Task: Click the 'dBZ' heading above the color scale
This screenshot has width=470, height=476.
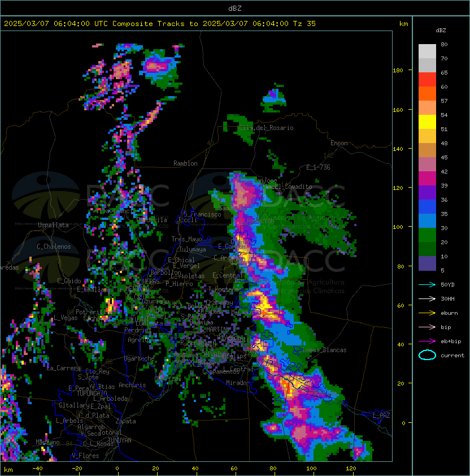Action: click(441, 31)
